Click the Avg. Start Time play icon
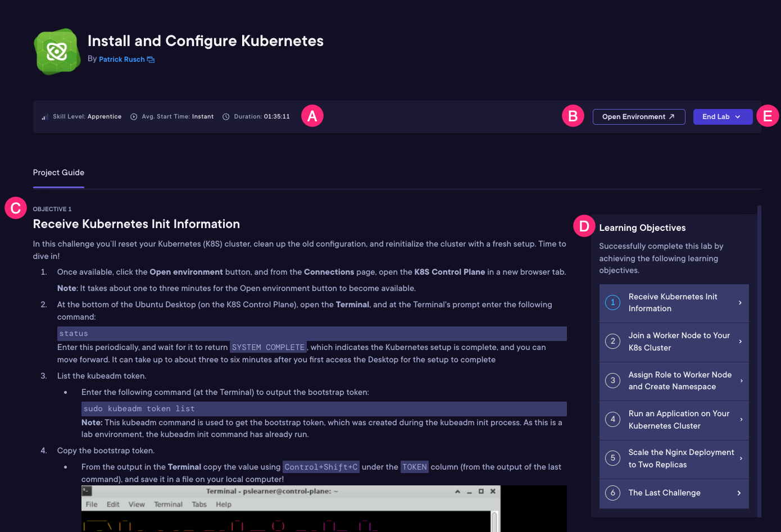 click(x=134, y=117)
